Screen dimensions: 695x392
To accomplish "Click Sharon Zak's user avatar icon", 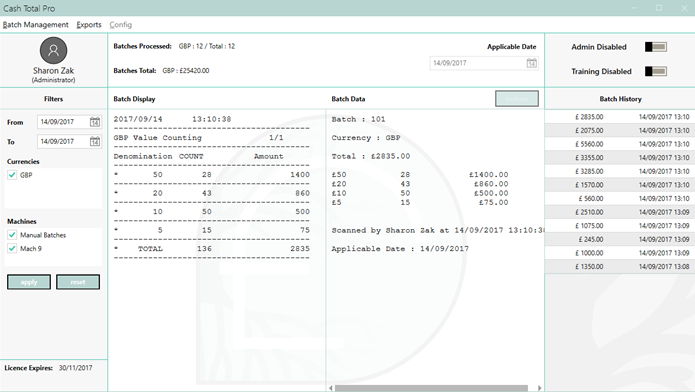I will pos(54,50).
